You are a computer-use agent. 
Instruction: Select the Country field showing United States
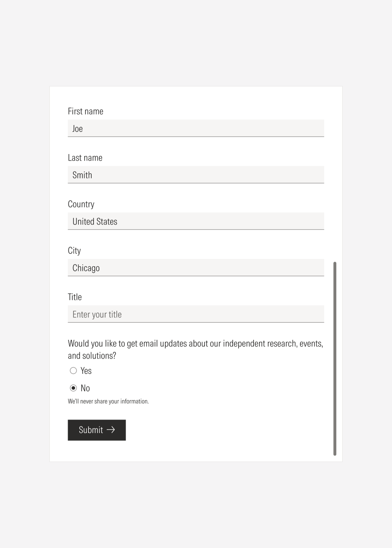(196, 221)
